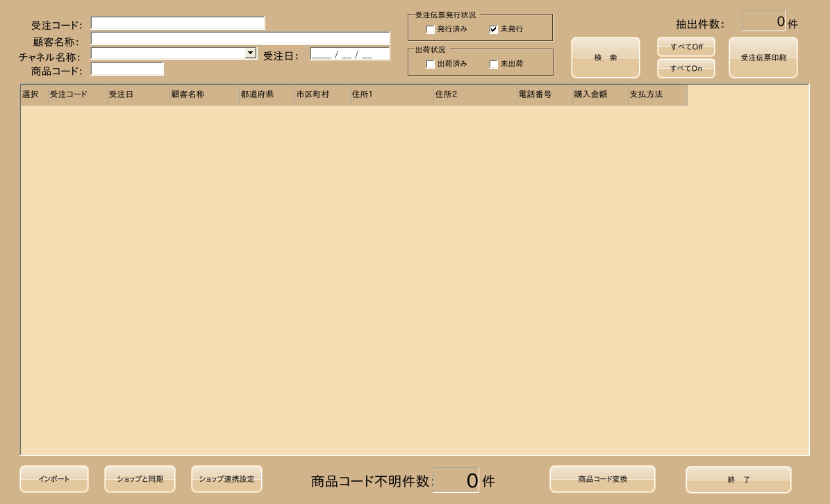Click the 選択 column header
The height and width of the screenshot is (504, 830).
[x=35, y=94]
